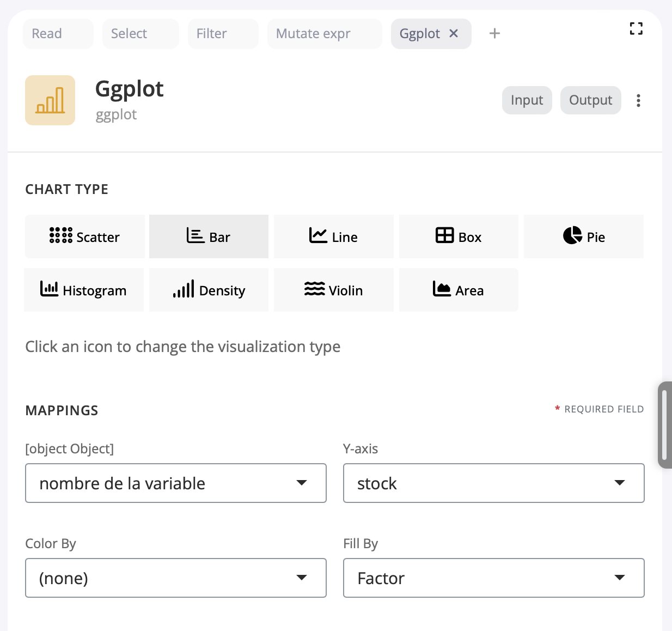
Task: Switch to Line chart type
Action: [x=333, y=236]
